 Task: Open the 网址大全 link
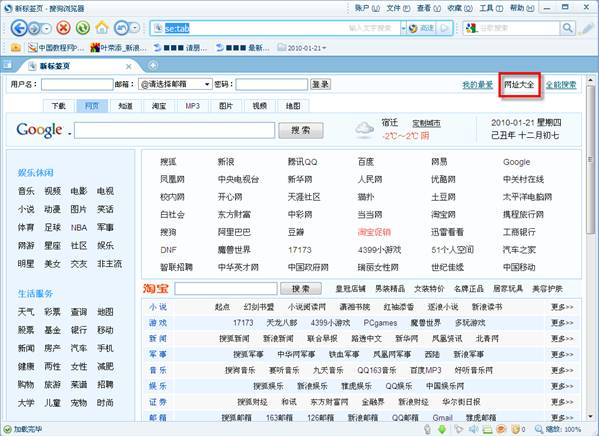pos(520,86)
